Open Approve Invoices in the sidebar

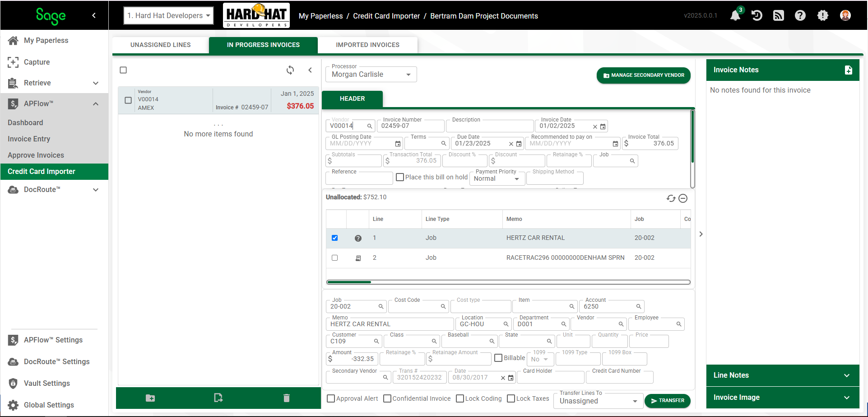36,155
